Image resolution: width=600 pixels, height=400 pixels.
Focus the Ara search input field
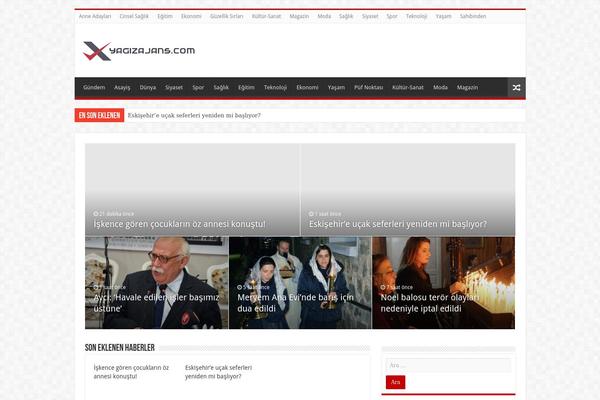[x=448, y=365]
